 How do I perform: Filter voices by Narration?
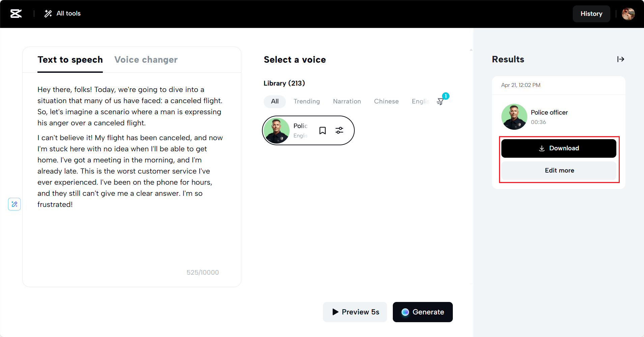coord(347,101)
